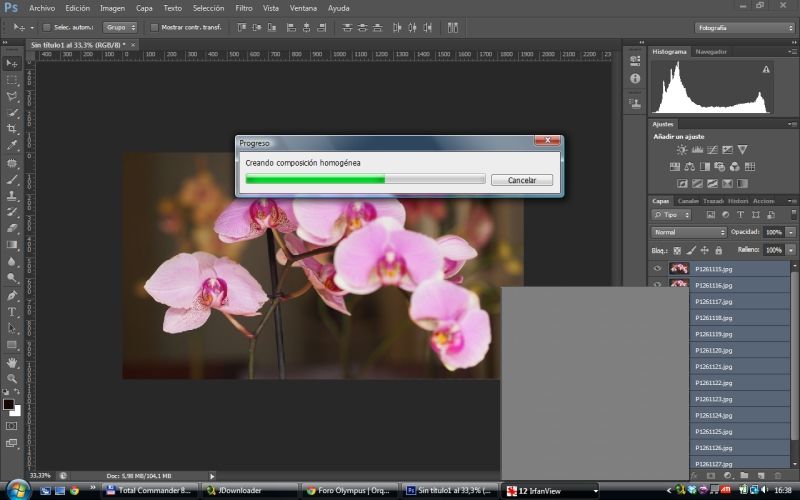Toggle type layer filter icon

click(x=740, y=215)
